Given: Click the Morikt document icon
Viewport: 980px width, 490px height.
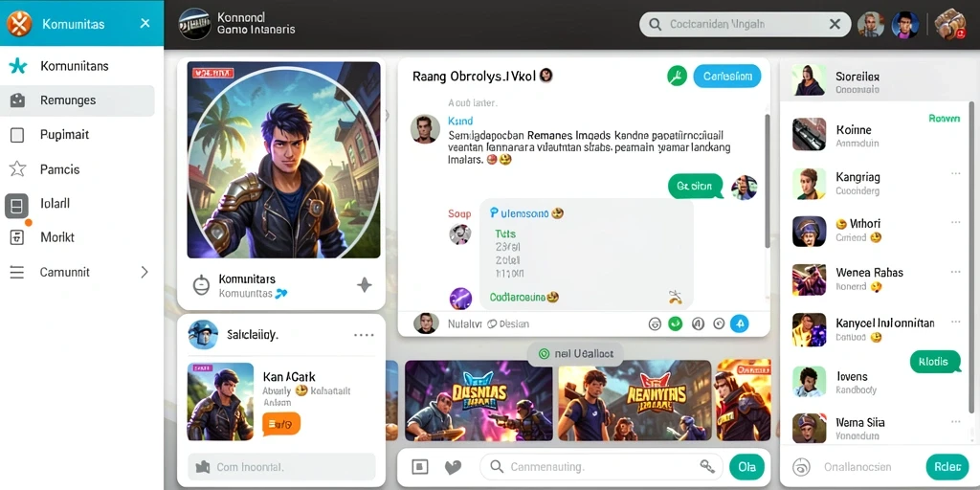Looking at the screenshot, I should [x=17, y=237].
